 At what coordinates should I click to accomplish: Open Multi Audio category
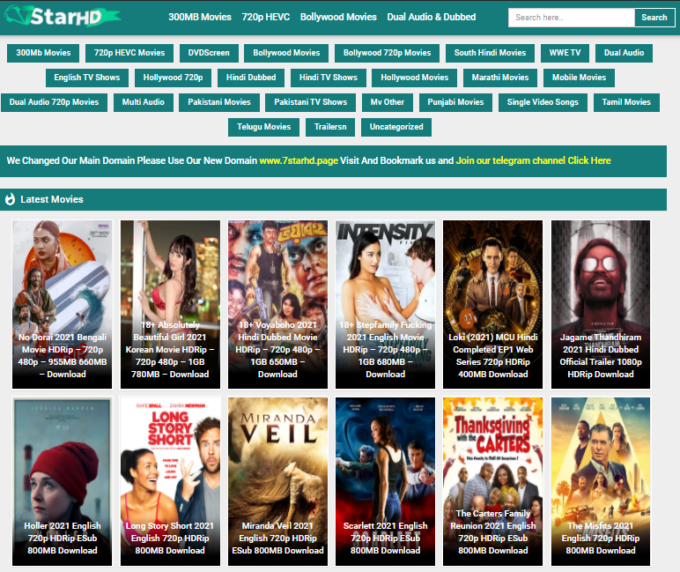pos(143,102)
